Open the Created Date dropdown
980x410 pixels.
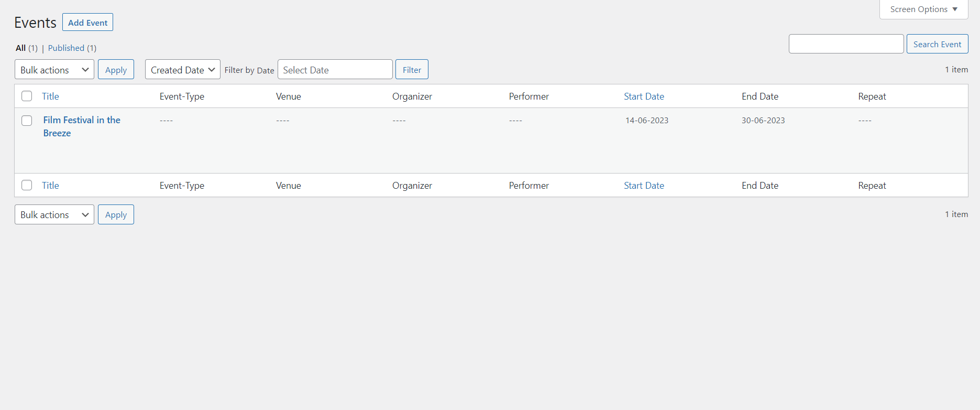click(x=182, y=70)
